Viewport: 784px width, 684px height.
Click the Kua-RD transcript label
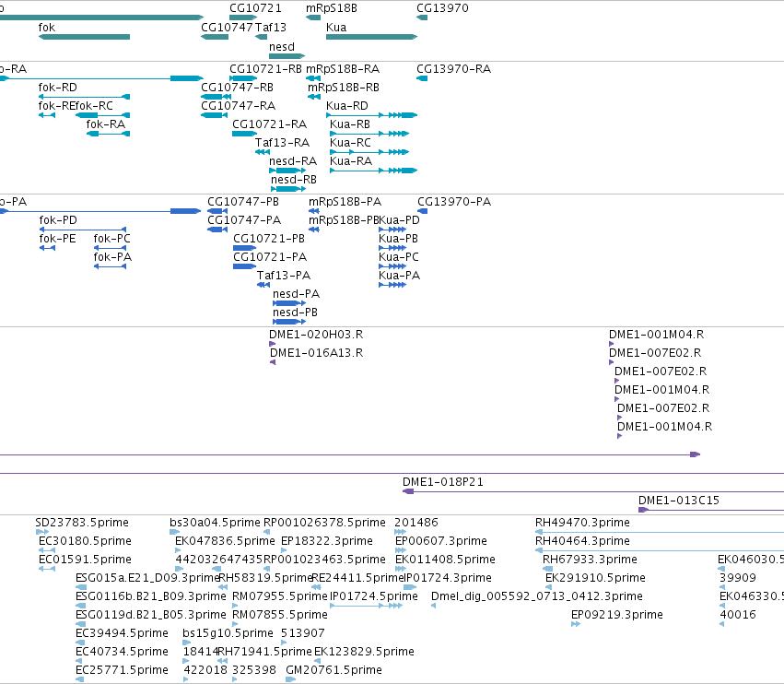click(x=347, y=106)
